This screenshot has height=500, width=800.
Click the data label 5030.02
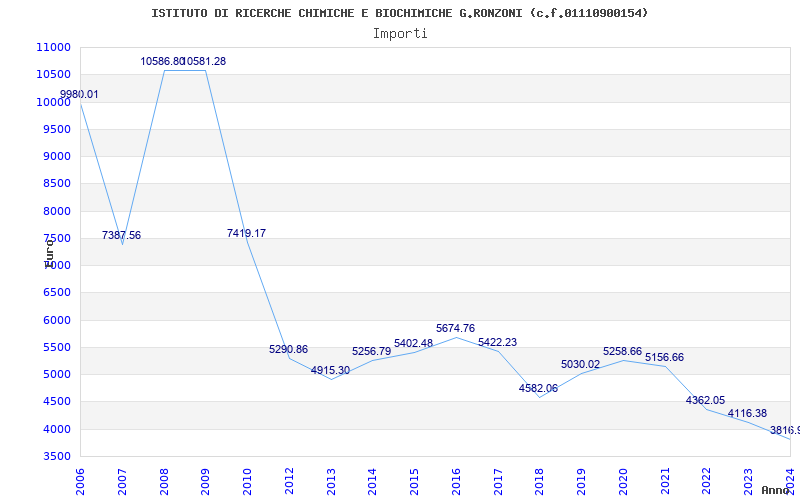pos(581,364)
